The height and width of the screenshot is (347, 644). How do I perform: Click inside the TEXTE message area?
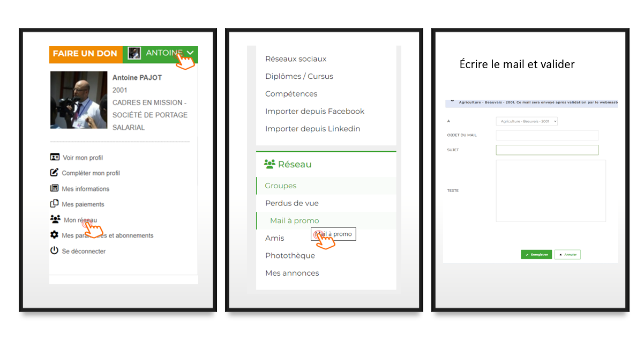click(550, 190)
